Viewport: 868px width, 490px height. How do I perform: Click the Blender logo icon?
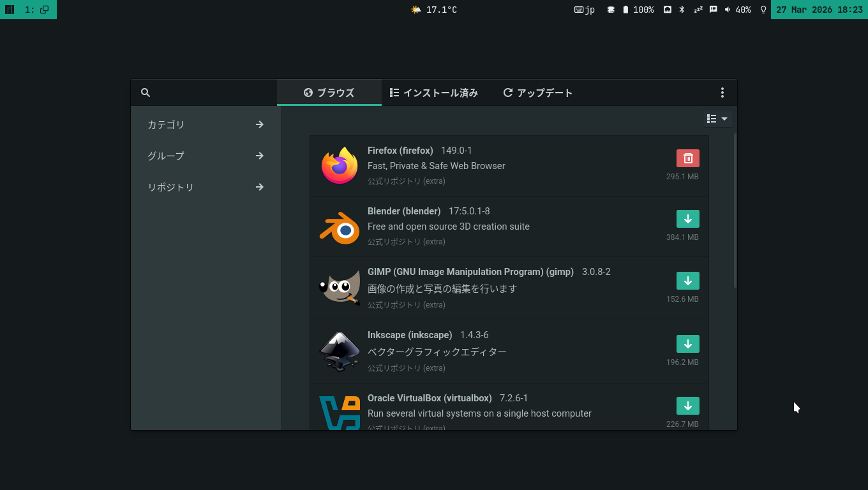(340, 227)
